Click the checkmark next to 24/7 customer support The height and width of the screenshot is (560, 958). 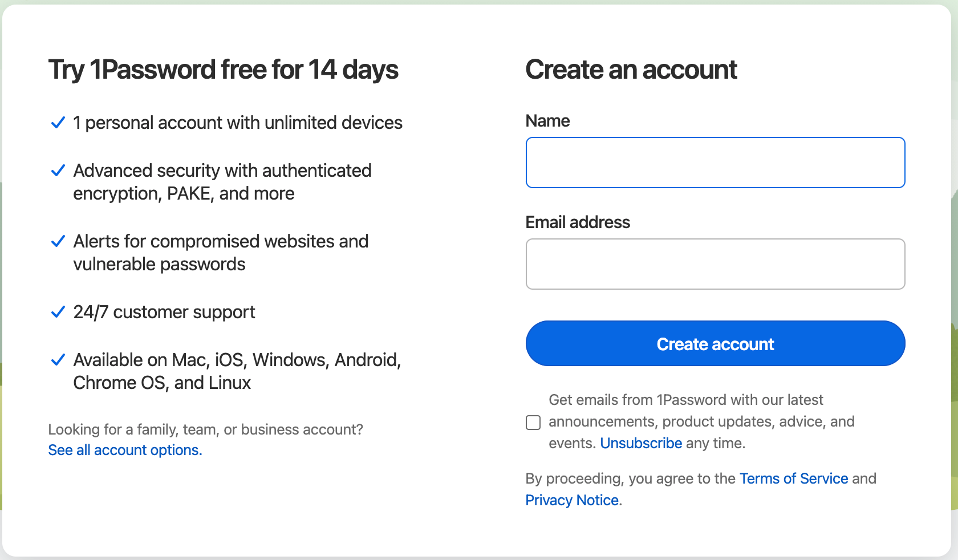coord(58,312)
